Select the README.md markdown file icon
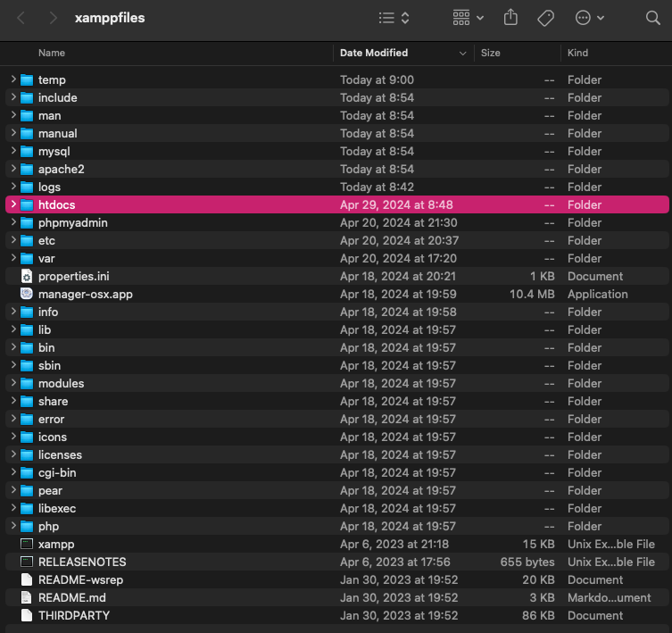The width and height of the screenshot is (672, 633). tap(27, 597)
